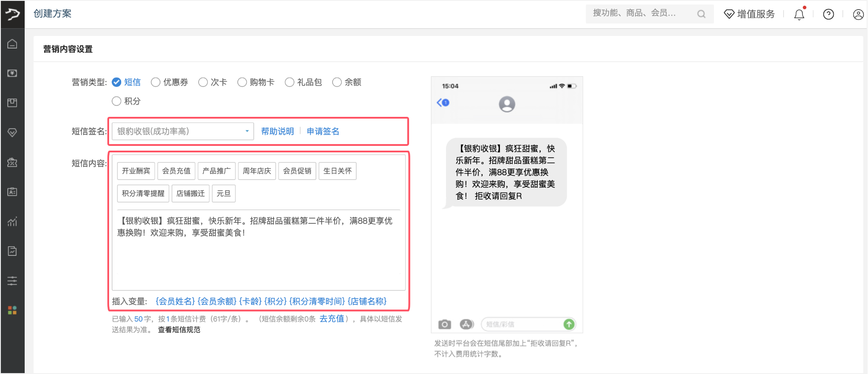This screenshot has width=868, height=374.
Task: Open the 增值服务 menu
Action: 749,14
